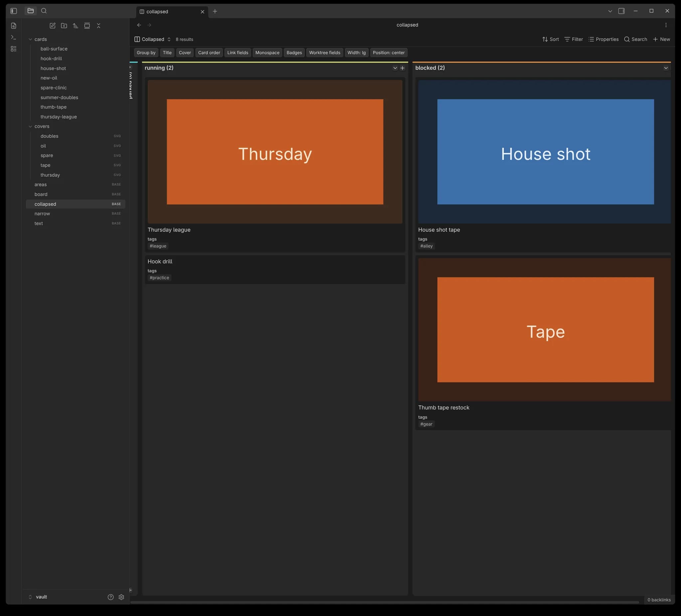The height and width of the screenshot is (616, 681).
Task: Open the help icon
Action: point(110,597)
